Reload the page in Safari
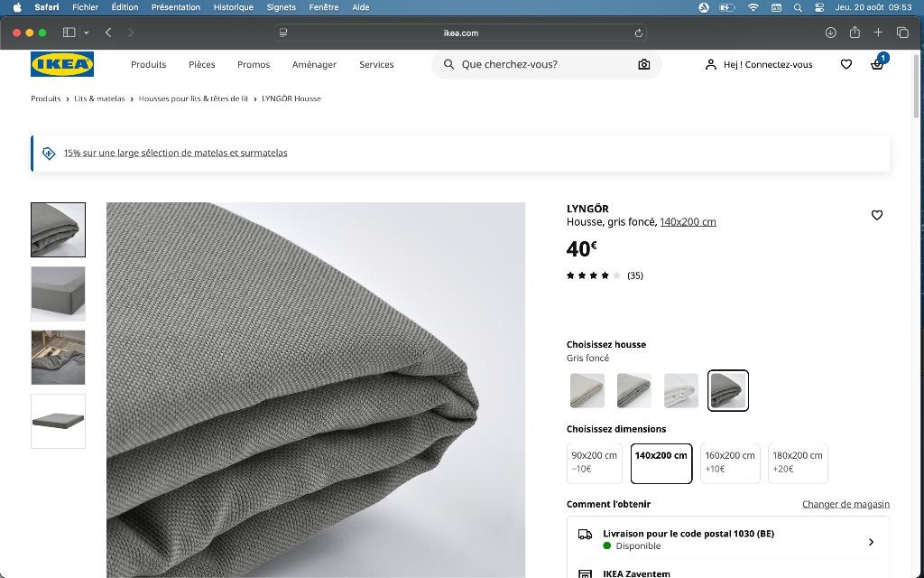 pyautogui.click(x=638, y=33)
